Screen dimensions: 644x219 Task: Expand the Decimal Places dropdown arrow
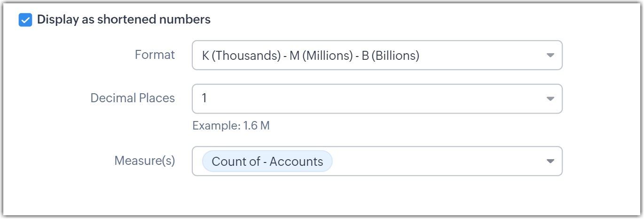(550, 99)
